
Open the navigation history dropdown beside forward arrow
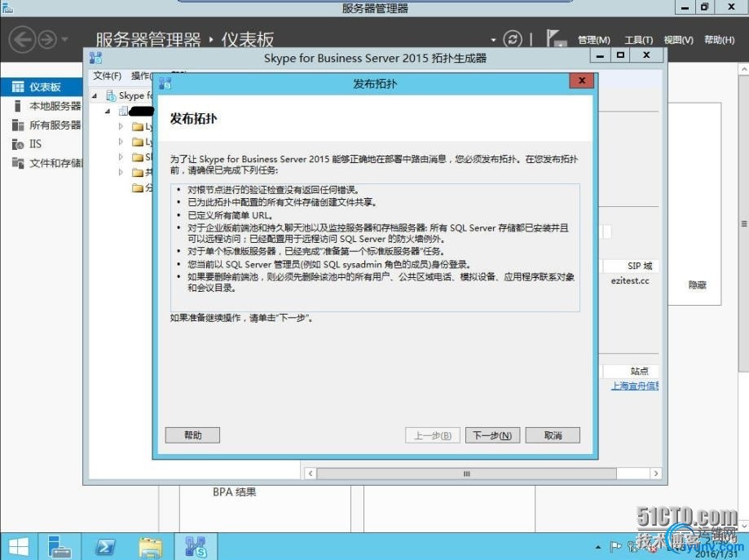coord(65,39)
